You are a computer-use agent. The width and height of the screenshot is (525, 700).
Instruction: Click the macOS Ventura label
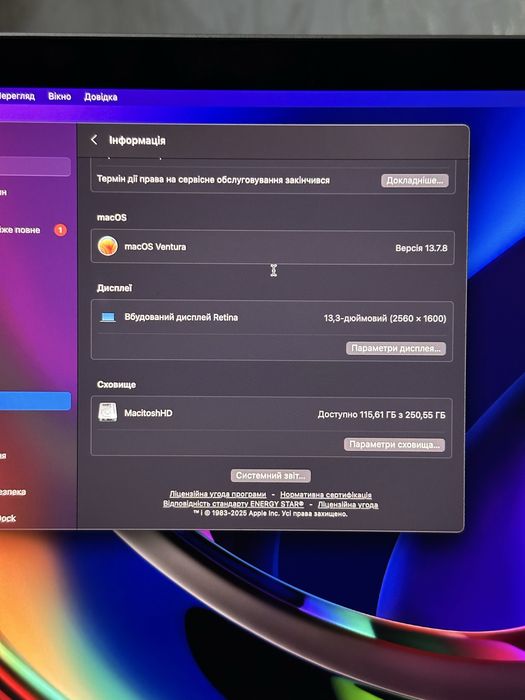point(155,246)
